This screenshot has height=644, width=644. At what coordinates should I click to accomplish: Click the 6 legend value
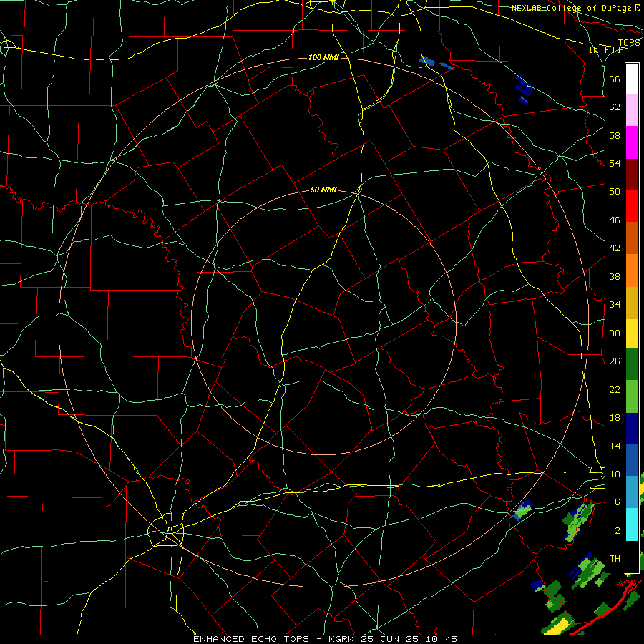point(617,502)
